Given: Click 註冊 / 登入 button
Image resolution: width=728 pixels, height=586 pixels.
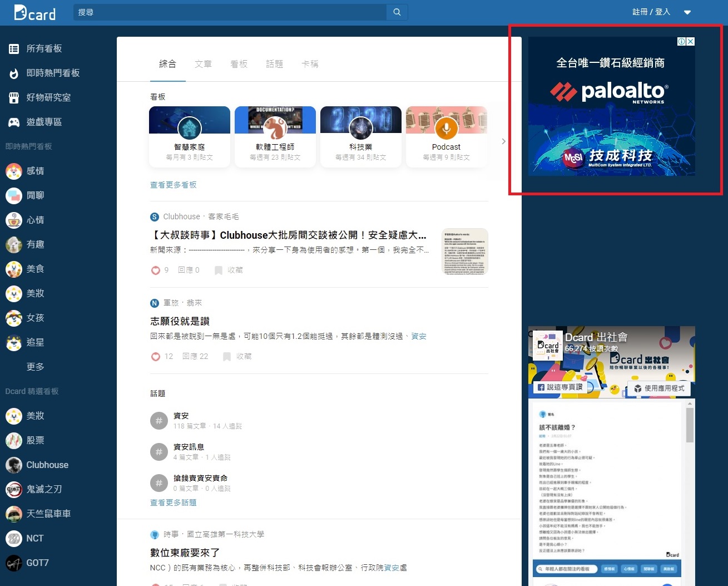Looking at the screenshot, I should pyautogui.click(x=651, y=12).
